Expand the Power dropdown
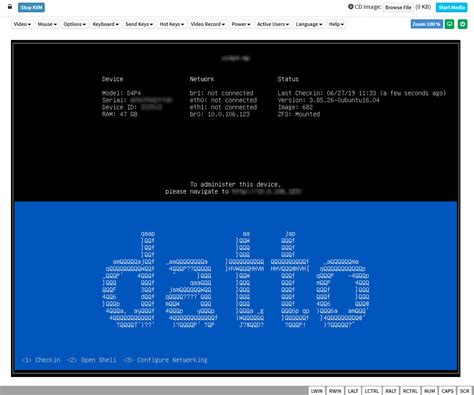The height and width of the screenshot is (395, 474). coord(241,24)
